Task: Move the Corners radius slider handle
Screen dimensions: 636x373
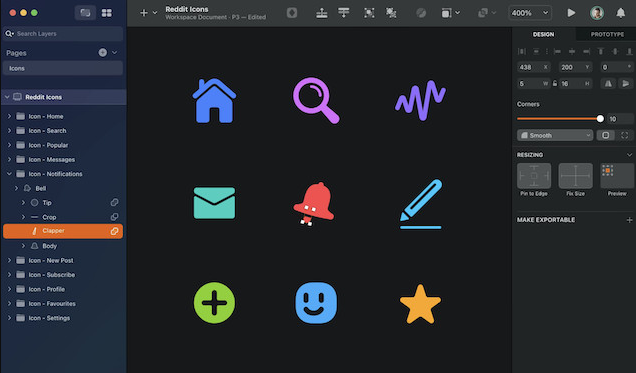Action: point(600,119)
